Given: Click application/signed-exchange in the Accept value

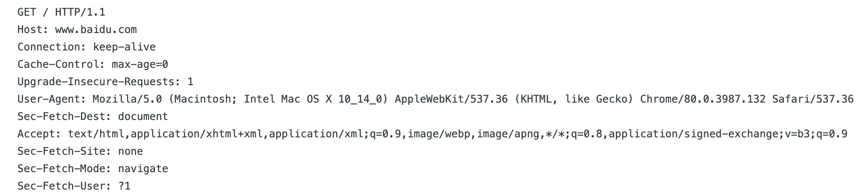Looking at the screenshot, I should pos(693,134).
